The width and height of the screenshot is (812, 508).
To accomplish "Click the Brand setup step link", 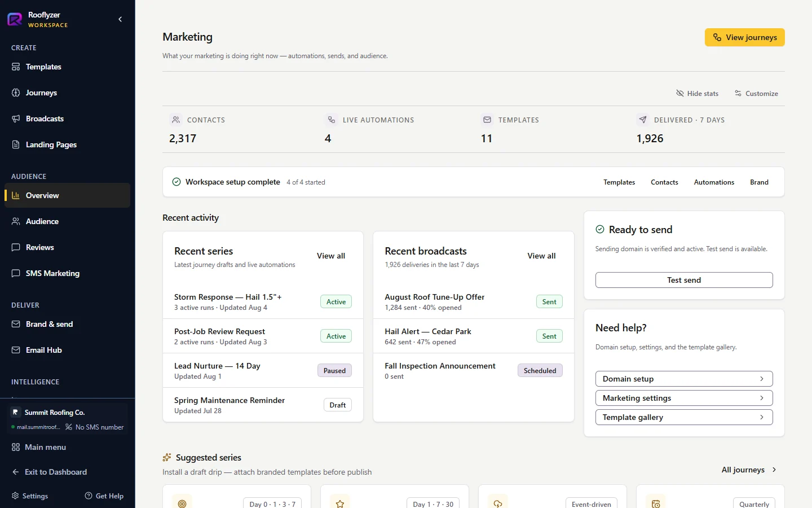I will 759,182.
